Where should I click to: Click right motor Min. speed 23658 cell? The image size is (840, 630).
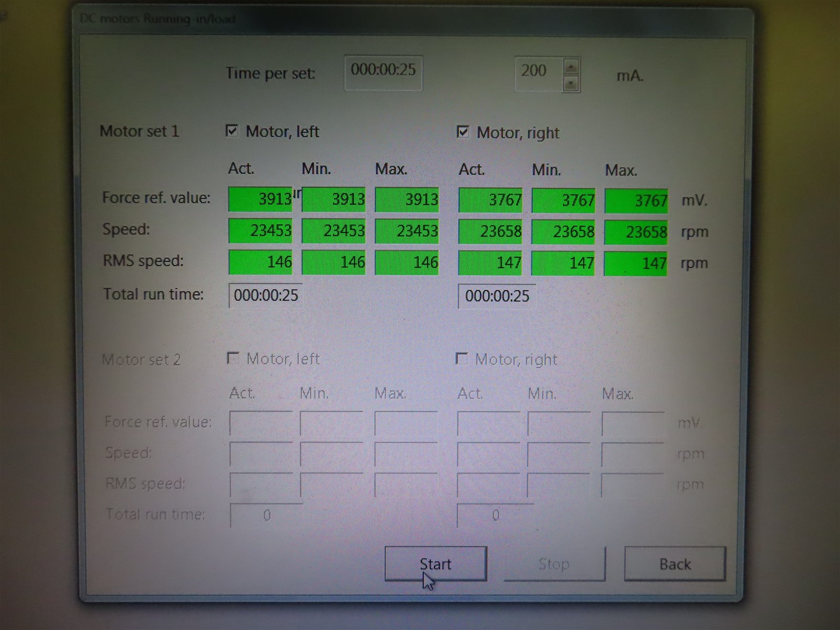point(563,232)
